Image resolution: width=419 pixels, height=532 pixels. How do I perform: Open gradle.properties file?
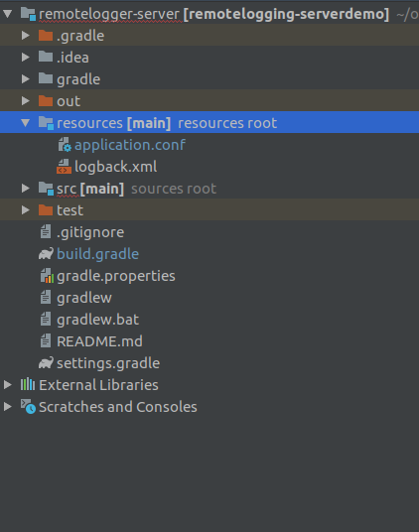[116, 276]
